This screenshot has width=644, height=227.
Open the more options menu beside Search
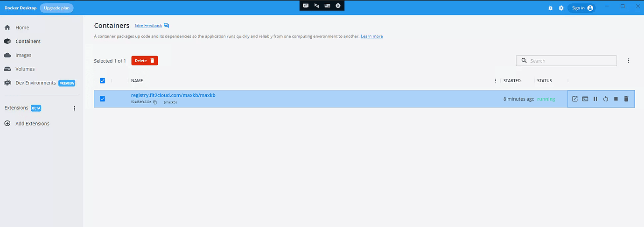tap(629, 61)
